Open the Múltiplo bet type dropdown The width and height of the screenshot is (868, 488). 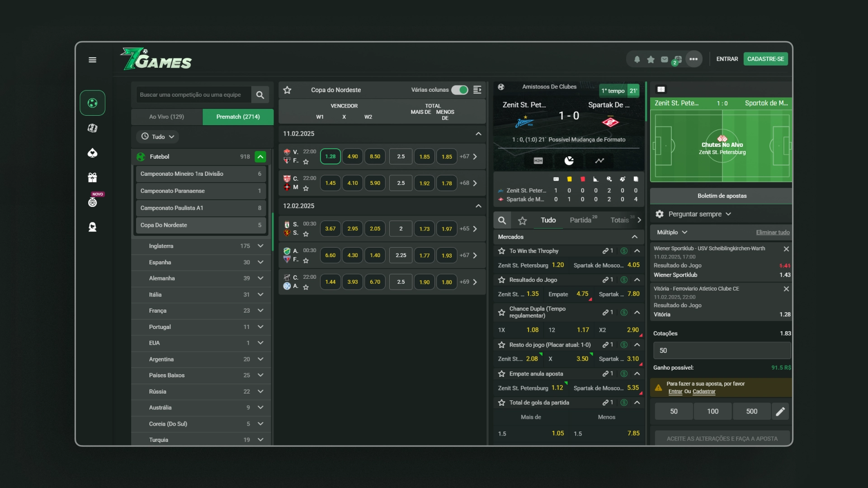coord(672,232)
